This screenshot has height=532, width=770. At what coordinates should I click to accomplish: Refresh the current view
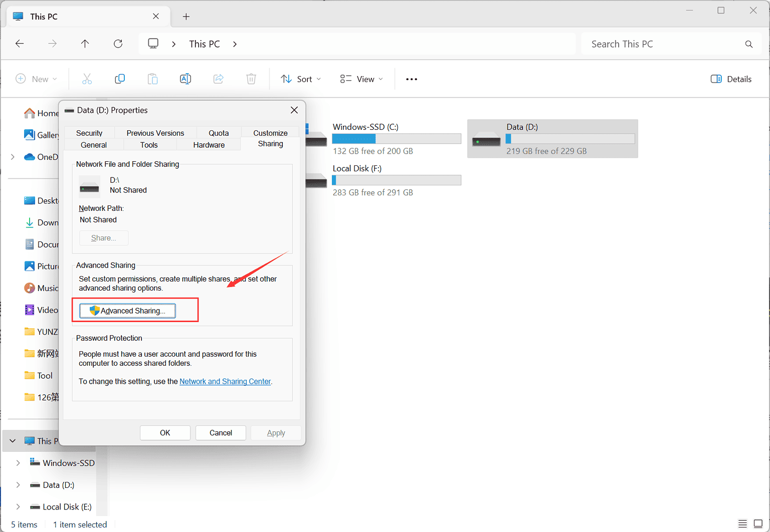click(x=118, y=44)
